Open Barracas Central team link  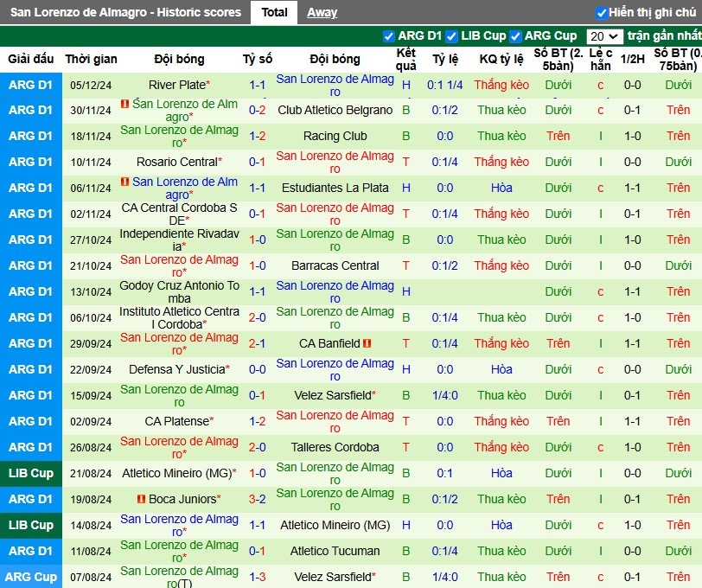pyautogui.click(x=335, y=265)
